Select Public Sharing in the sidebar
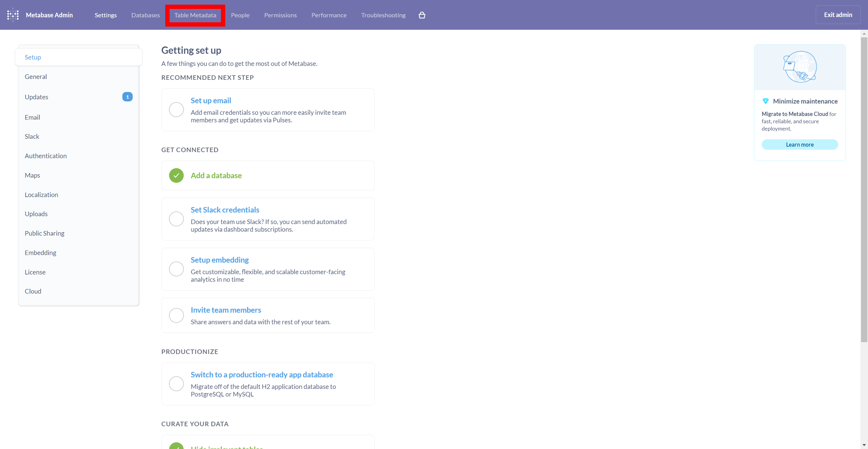The image size is (868, 449). [79, 233]
